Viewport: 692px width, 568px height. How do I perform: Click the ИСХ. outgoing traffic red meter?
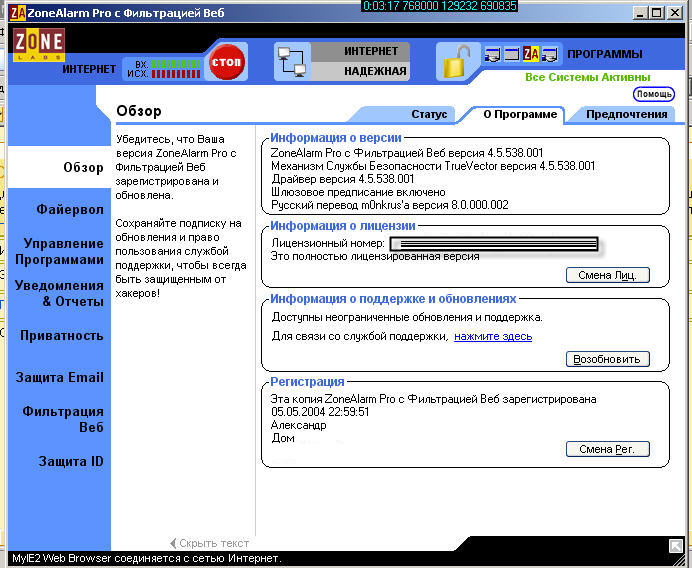click(x=176, y=74)
